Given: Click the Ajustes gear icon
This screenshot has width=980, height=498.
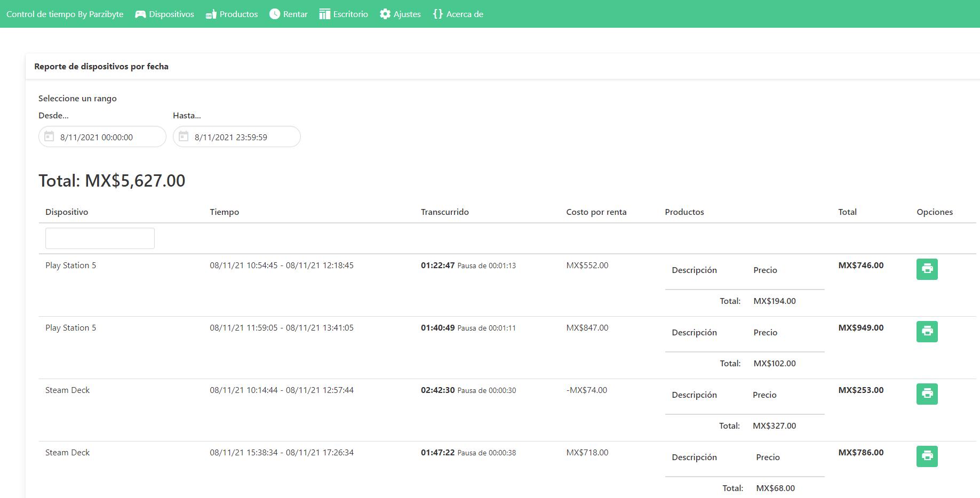Looking at the screenshot, I should pyautogui.click(x=385, y=14).
